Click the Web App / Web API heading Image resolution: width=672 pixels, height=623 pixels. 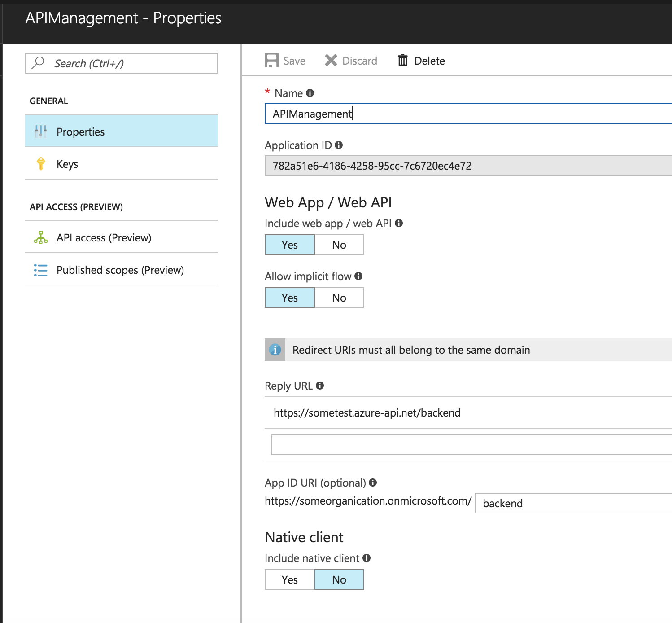click(x=328, y=202)
